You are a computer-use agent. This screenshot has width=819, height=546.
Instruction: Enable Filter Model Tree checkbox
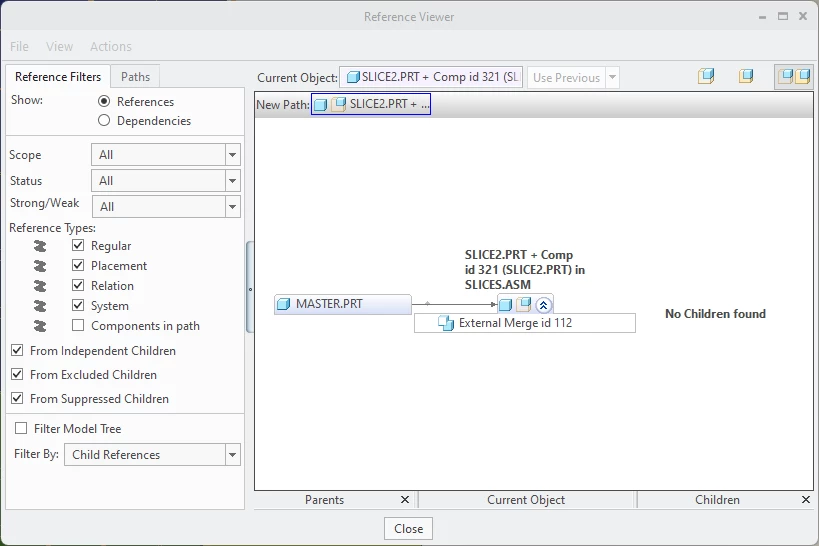[21, 428]
